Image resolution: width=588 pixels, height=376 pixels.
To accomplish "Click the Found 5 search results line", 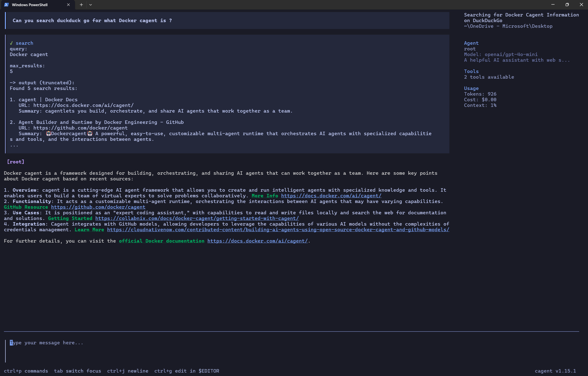I will point(44,88).
